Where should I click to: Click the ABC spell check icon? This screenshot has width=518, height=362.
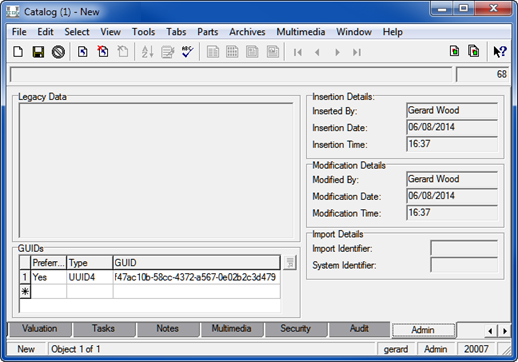pos(188,52)
